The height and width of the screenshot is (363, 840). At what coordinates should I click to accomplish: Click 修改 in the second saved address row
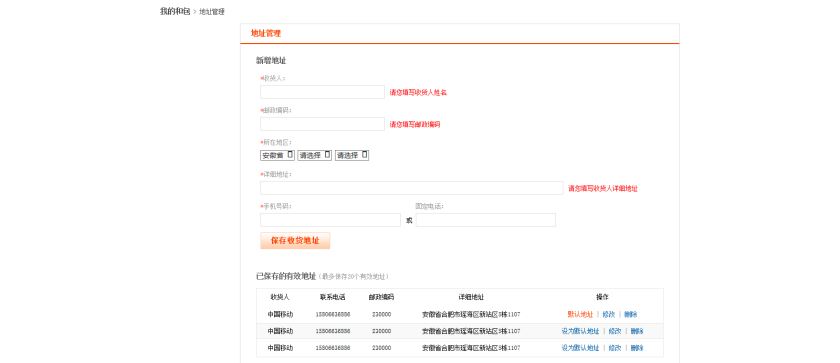[615, 331]
